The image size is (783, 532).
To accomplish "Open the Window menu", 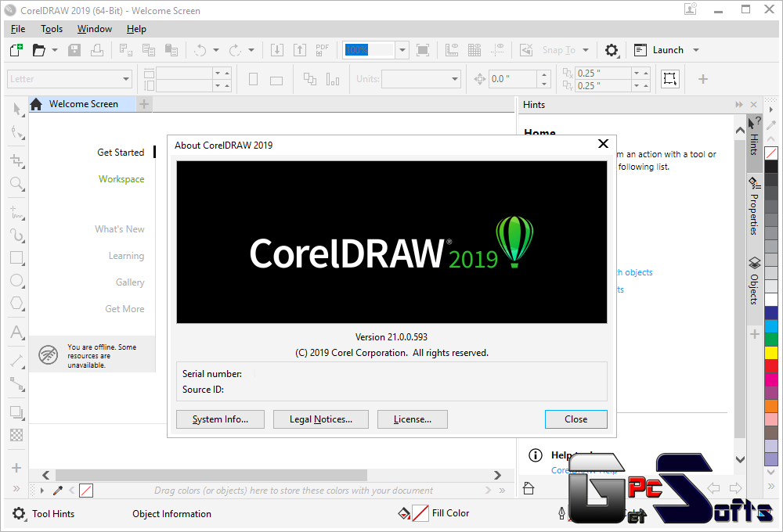I will [x=95, y=29].
